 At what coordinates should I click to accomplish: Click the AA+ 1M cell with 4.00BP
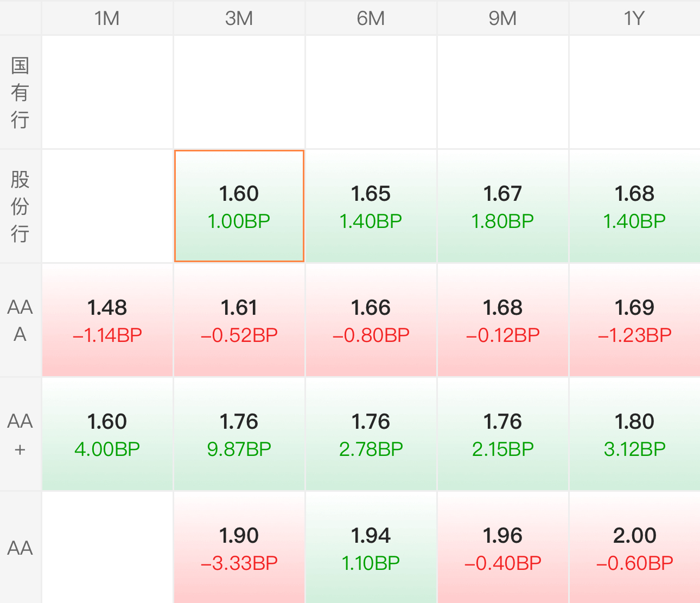(x=107, y=434)
